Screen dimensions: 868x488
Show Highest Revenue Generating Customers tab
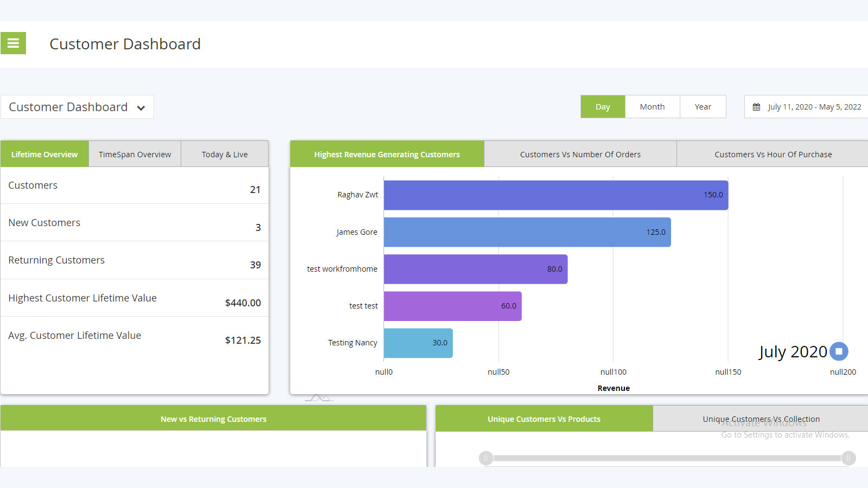(x=387, y=155)
